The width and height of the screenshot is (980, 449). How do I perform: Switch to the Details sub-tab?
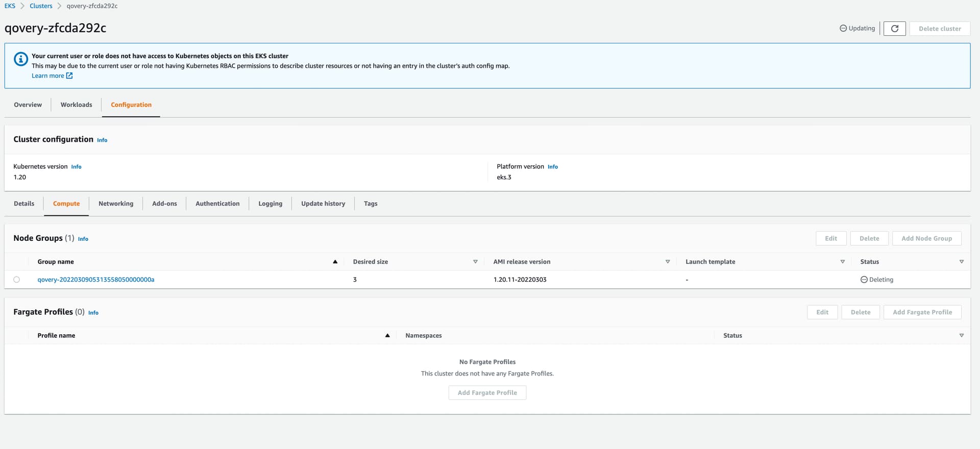click(24, 204)
